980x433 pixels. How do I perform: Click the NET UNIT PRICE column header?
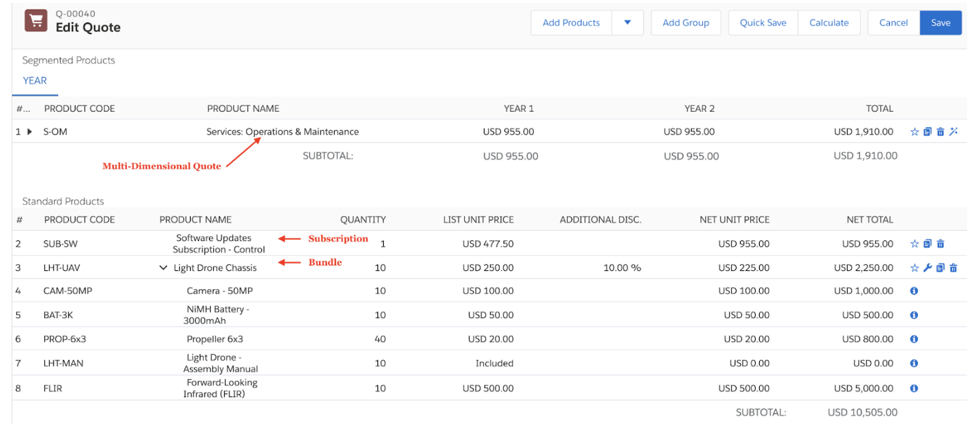coord(735,220)
